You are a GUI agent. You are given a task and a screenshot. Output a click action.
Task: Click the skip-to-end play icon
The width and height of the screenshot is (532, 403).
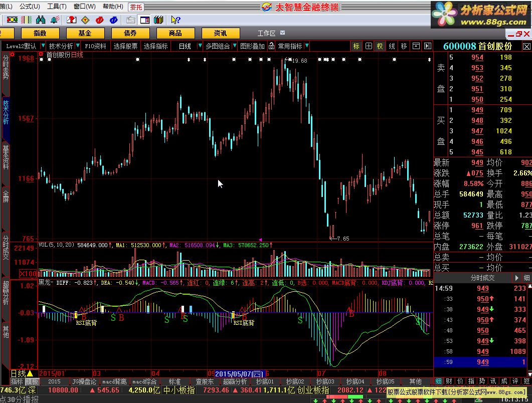tap(428, 46)
